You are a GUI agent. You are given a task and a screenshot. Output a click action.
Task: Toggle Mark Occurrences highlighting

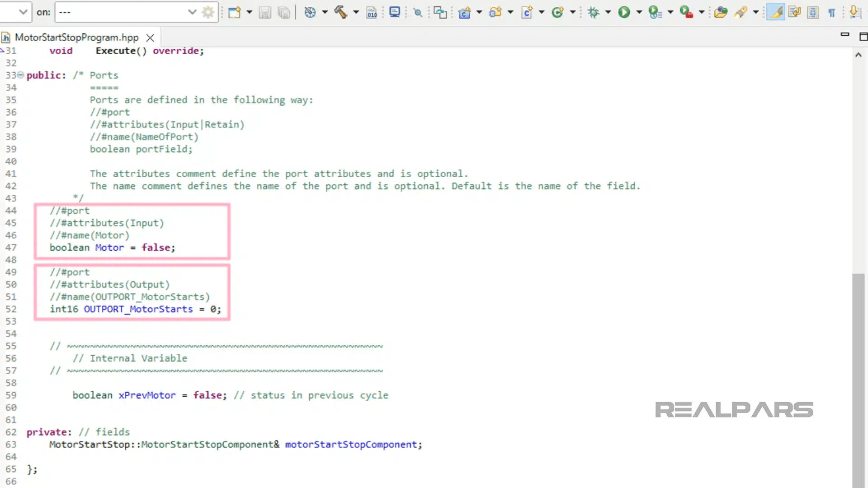(x=775, y=12)
